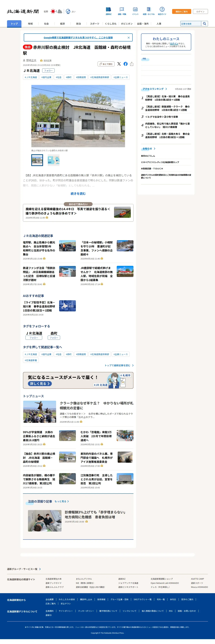Open ranking item ＜ヒグマ出没＞苫小牧で目撃
Viewport: 215px width, 644px height.
pyautogui.click(x=162, y=117)
